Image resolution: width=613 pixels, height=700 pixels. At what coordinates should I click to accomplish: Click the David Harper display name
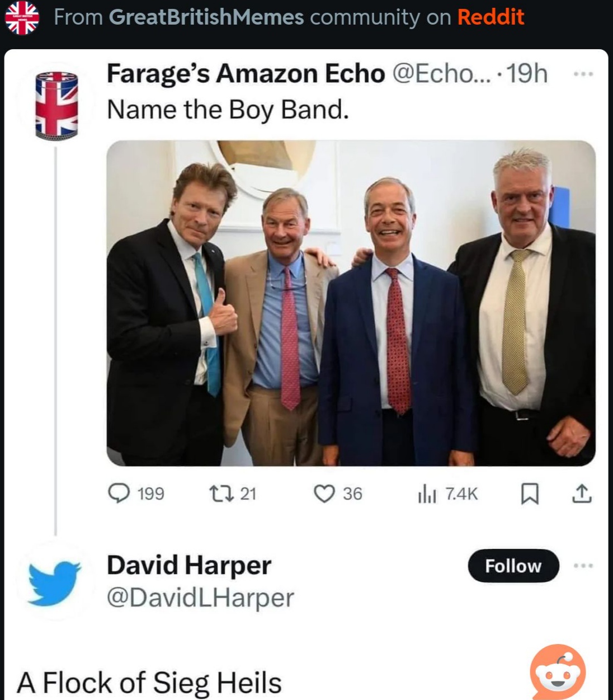[189, 565]
